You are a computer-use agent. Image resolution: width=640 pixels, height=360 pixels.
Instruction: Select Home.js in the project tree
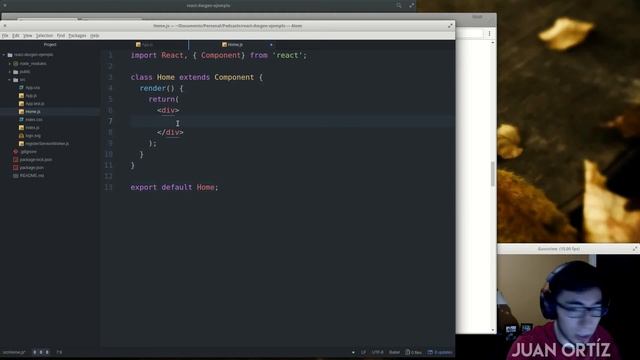click(33, 111)
